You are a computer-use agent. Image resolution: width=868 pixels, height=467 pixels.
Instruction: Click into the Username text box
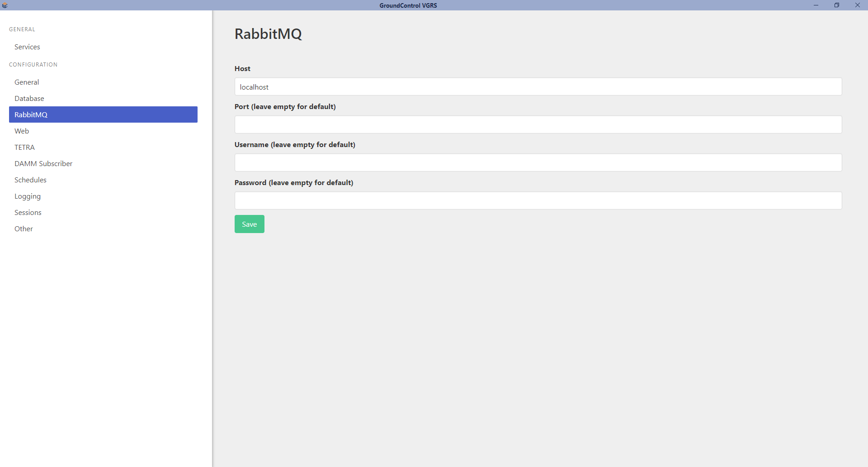[538, 163]
